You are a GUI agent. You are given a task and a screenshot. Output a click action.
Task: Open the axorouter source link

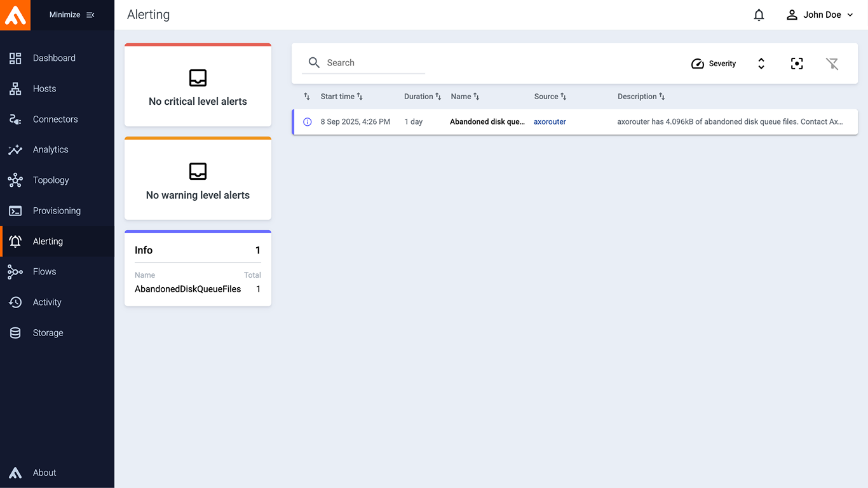click(x=550, y=122)
